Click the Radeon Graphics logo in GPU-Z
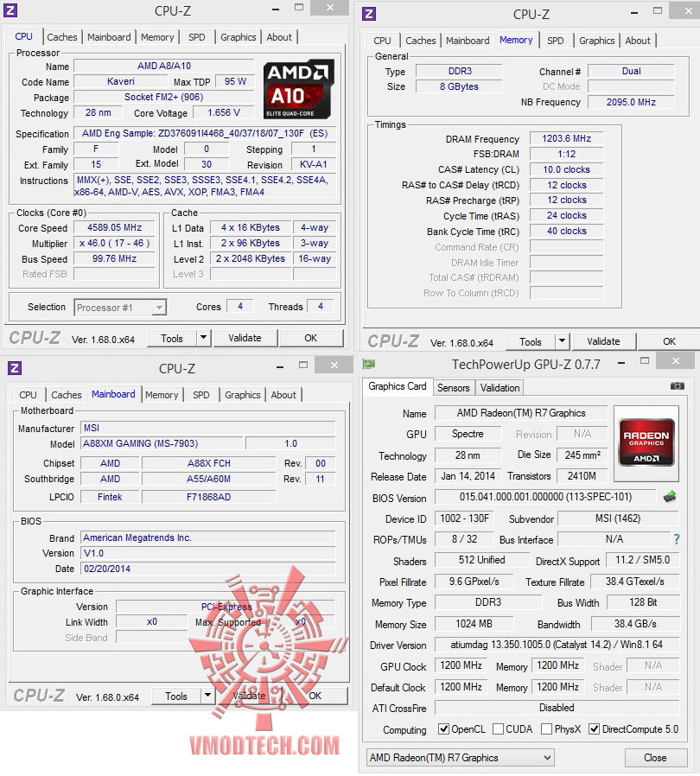The width and height of the screenshot is (700, 776). [646, 442]
